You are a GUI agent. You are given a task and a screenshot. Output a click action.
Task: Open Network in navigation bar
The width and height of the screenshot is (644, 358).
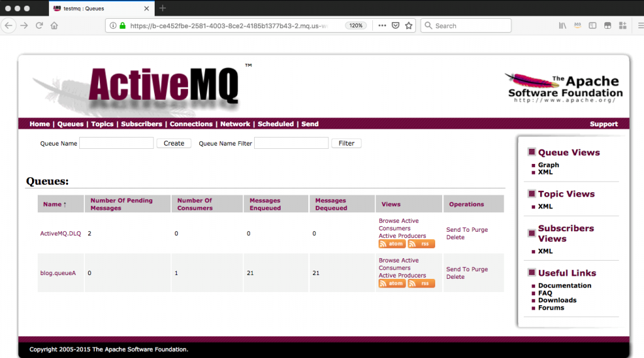click(235, 124)
